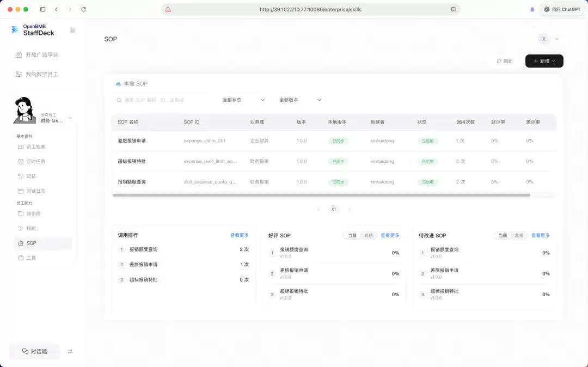The width and height of the screenshot is (588, 367).
Task: Click the table's horizontal scrollbar
Action: click(x=321, y=195)
